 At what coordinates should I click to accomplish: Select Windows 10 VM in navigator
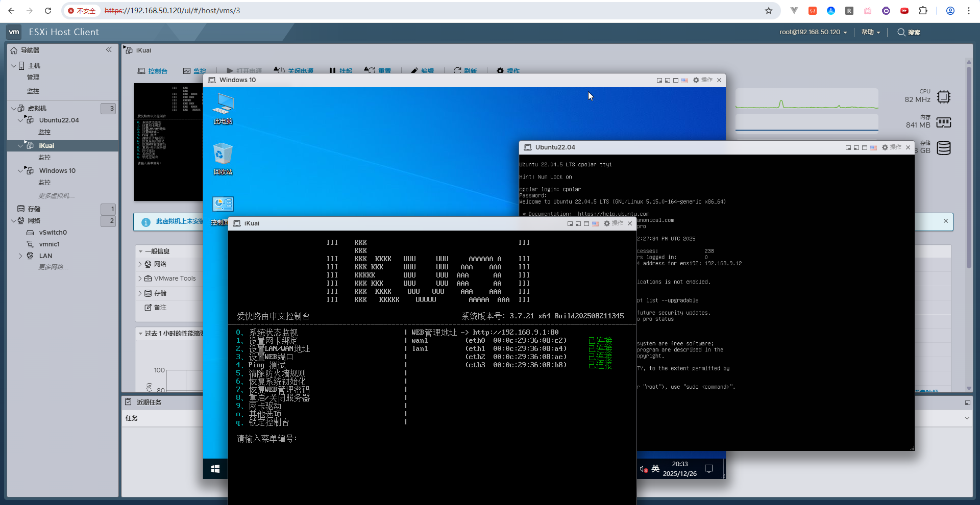pos(57,171)
